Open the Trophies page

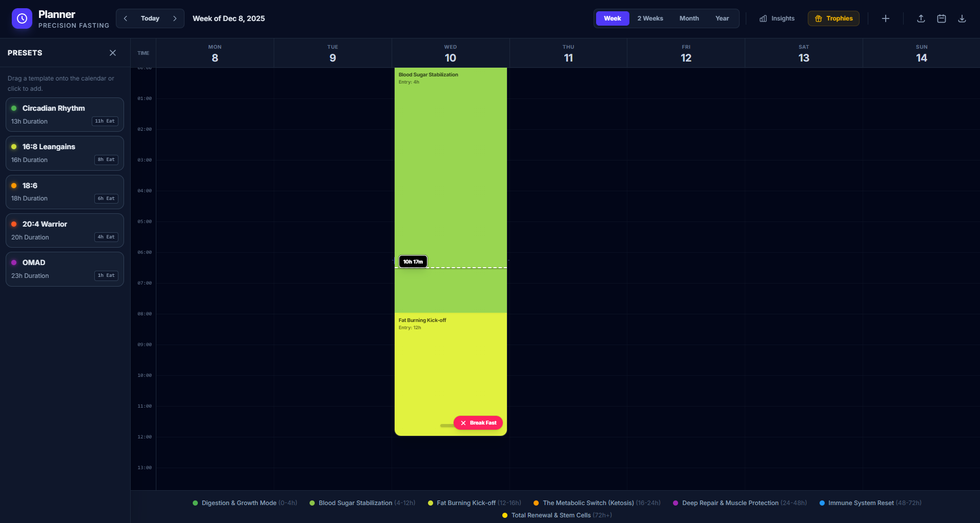click(x=833, y=18)
